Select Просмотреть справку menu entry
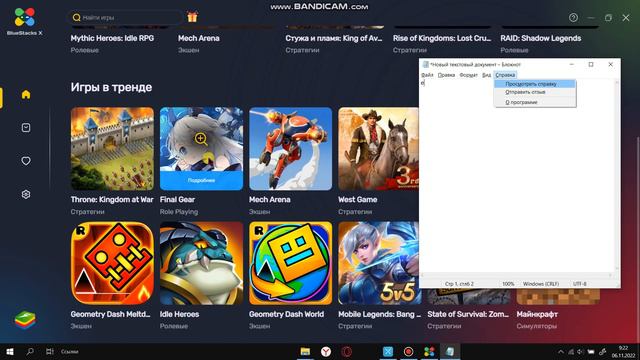Image resolution: width=640 pixels, height=360 pixels. pos(535,84)
